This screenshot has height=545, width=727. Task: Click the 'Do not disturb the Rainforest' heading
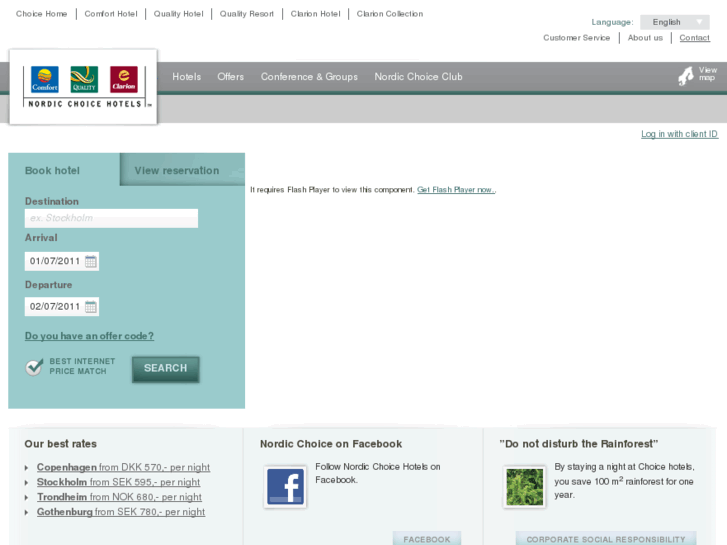tap(579, 444)
